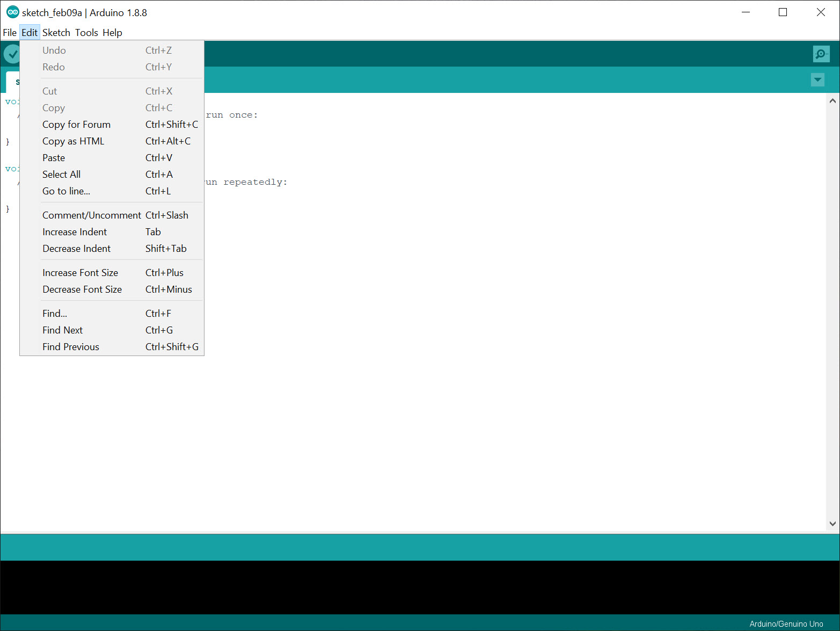The width and height of the screenshot is (840, 631).
Task: Choose Copy for Forum
Action: (76, 125)
